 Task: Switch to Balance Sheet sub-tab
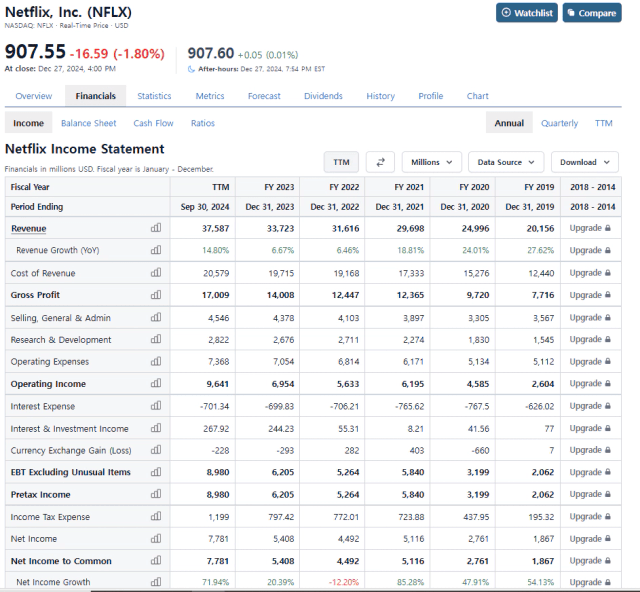[x=89, y=123]
